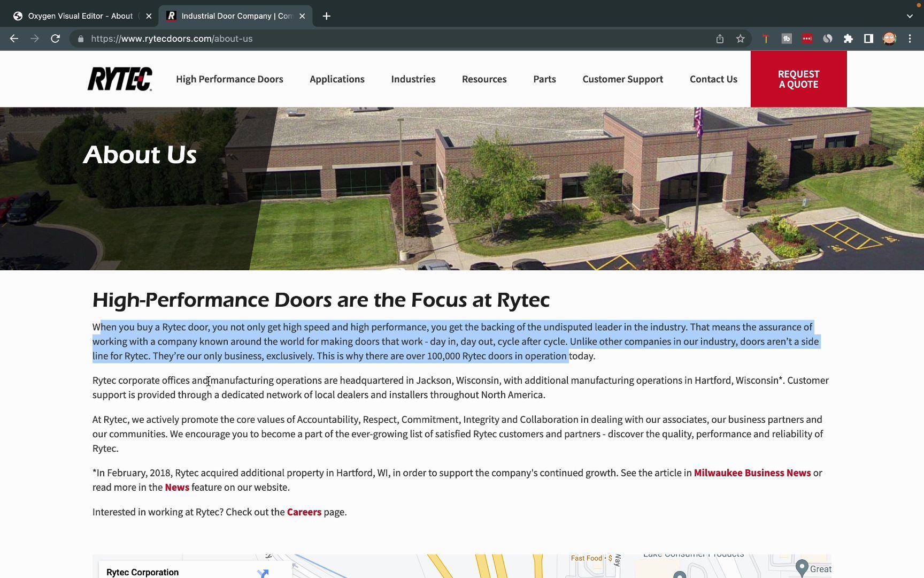Image resolution: width=924 pixels, height=578 pixels.
Task: Open the Careers page link
Action: click(x=304, y=512)
